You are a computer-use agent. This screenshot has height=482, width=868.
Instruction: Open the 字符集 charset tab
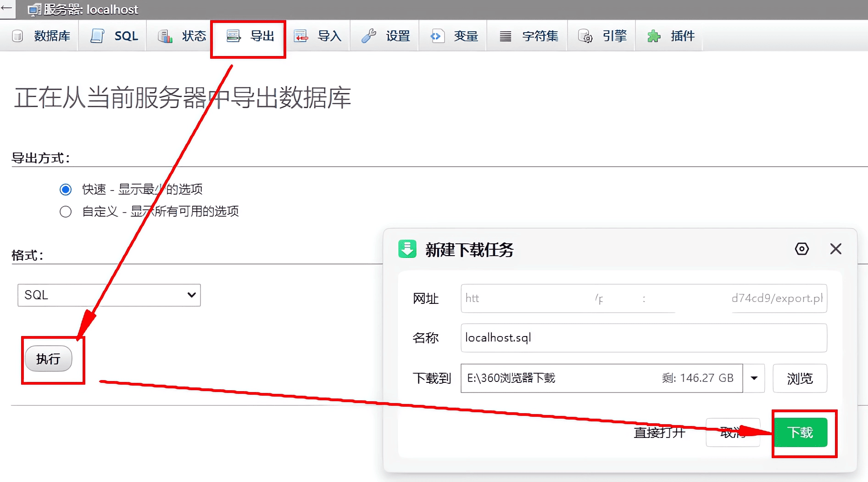(529, 36)
